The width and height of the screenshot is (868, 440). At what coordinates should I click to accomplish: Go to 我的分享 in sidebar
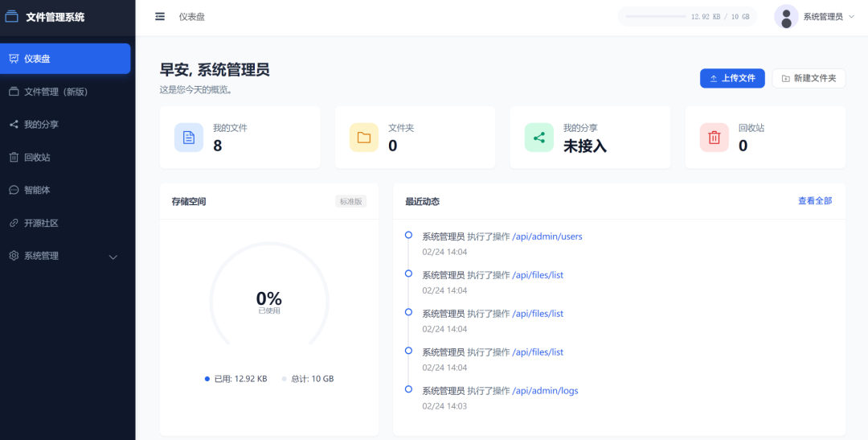(x=65, y=124)
